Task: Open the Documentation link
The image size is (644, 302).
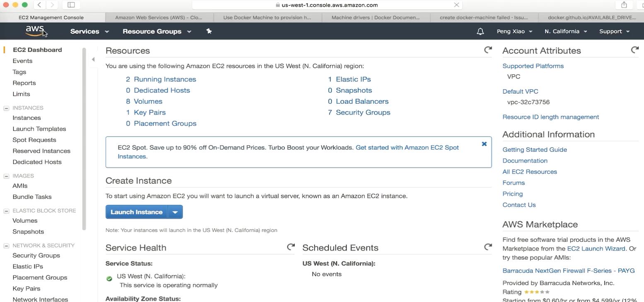Action: (525, 161)
